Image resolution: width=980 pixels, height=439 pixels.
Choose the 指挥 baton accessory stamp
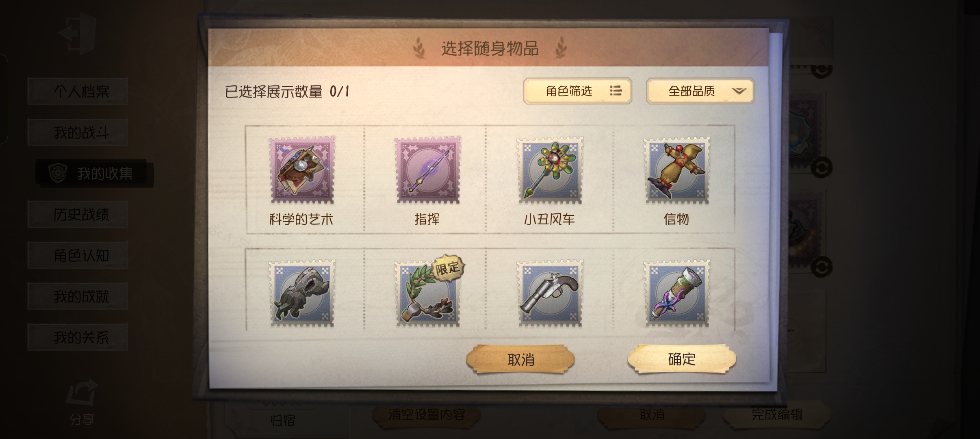click(x=428, y=170)
